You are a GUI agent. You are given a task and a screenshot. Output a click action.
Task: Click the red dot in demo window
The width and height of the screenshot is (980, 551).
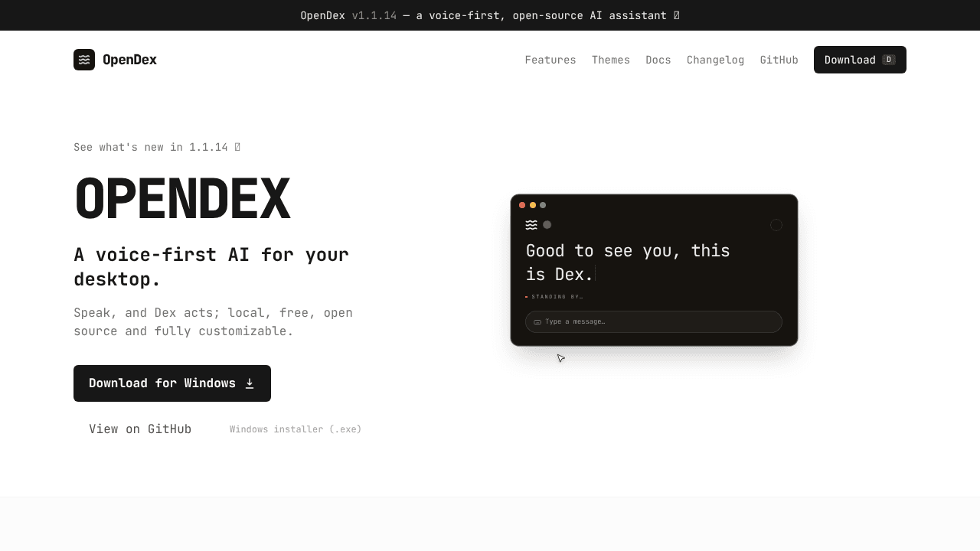pyautogui.click(x=522, y=205)
